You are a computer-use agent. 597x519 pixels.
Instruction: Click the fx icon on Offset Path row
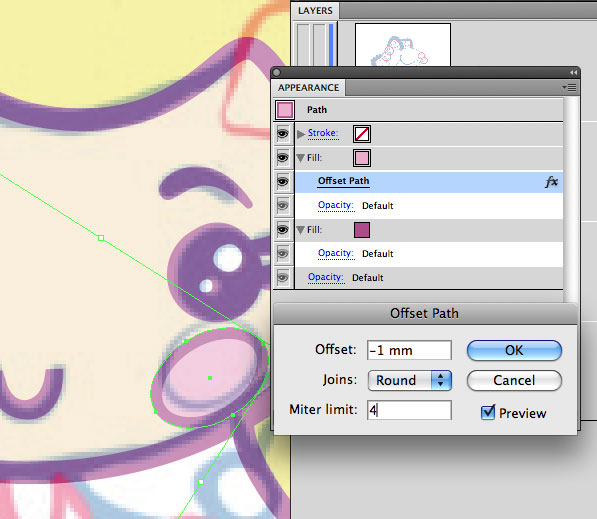pos(551,182)
